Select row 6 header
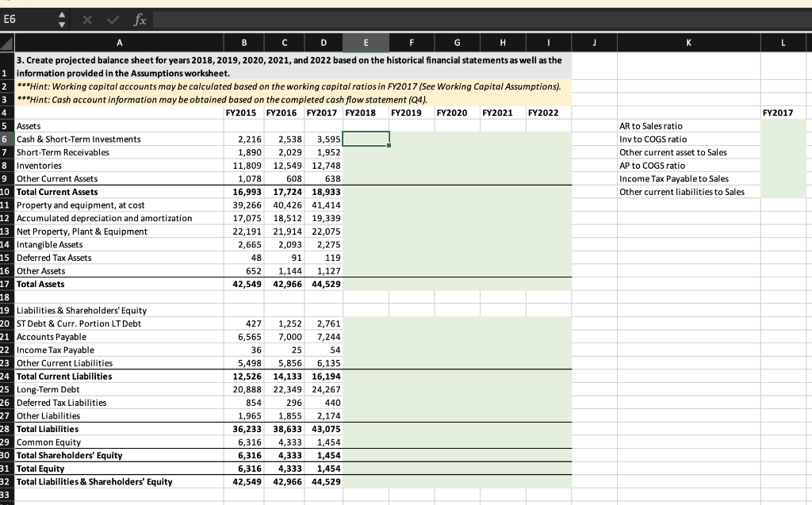Image resolution: width=812 pixels, height=505 pixels. pyautogui.click(x=5, y=140)
